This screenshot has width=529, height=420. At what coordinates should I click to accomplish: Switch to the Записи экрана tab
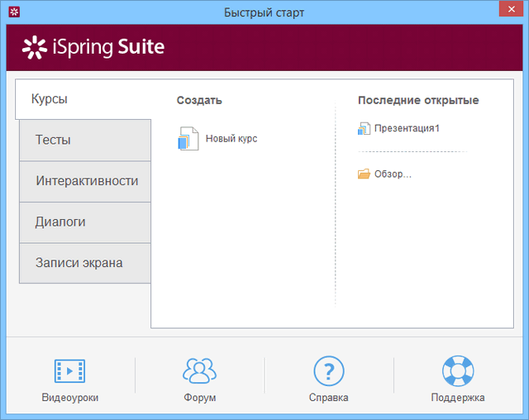[85, 263]
